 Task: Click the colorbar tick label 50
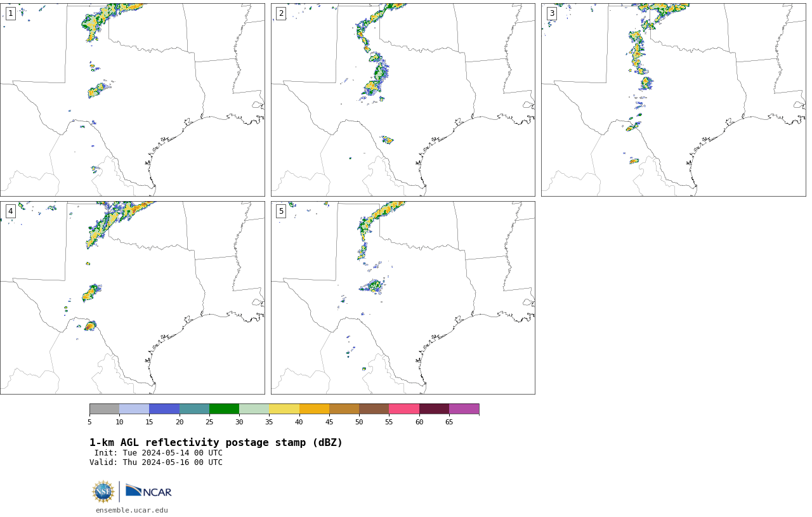coord(359,422)
